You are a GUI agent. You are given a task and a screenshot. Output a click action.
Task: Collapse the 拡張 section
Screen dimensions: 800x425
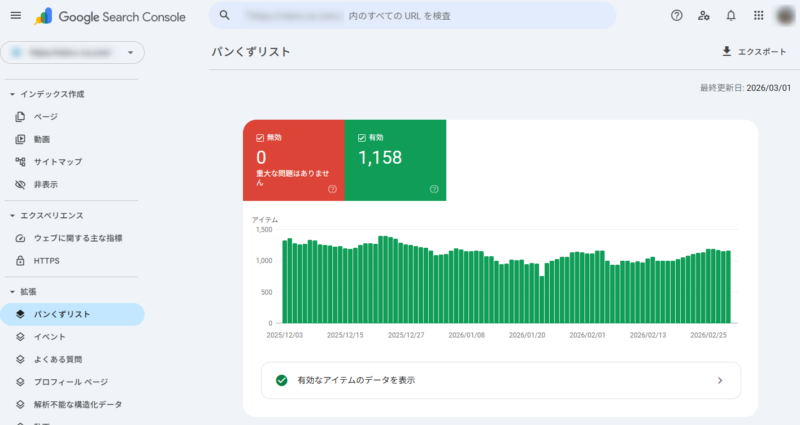tap(12, 291)
